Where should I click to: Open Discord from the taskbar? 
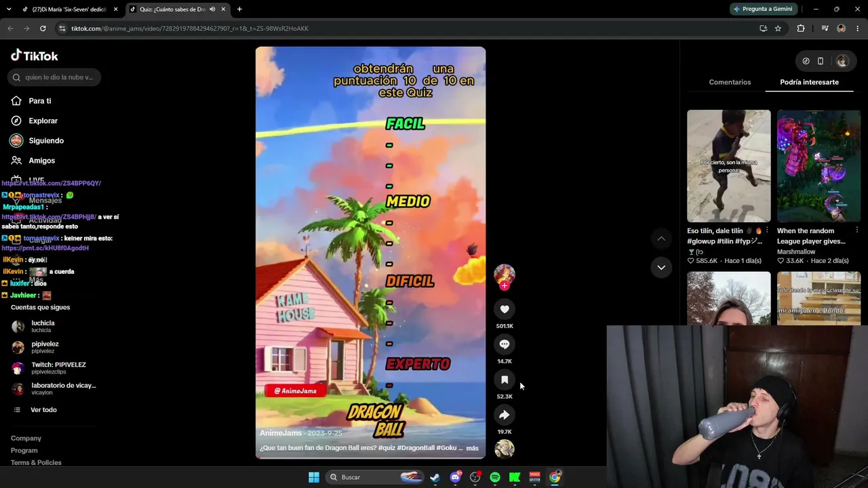point(456,477)
